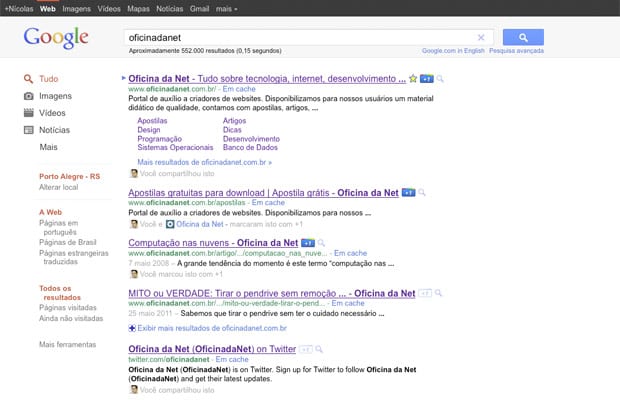Select Mapas in the top bar
Screen dimensions: 620x400
pos(138,8)
